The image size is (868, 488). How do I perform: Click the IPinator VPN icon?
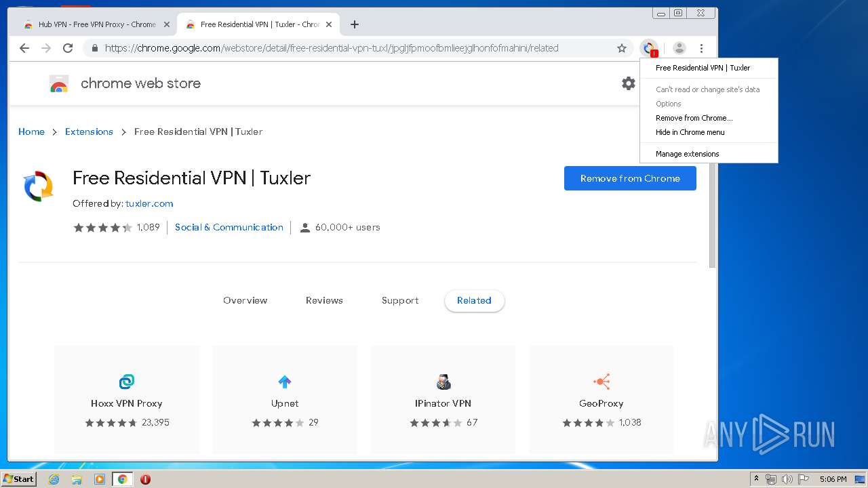pos(443,382)
